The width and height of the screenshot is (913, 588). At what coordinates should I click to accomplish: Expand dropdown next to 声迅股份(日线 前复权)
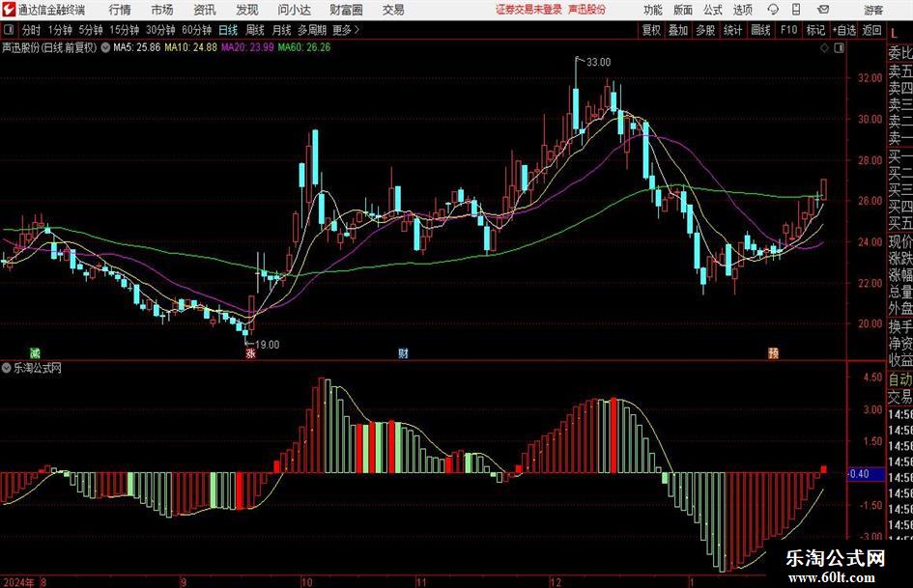click(105, 47)
